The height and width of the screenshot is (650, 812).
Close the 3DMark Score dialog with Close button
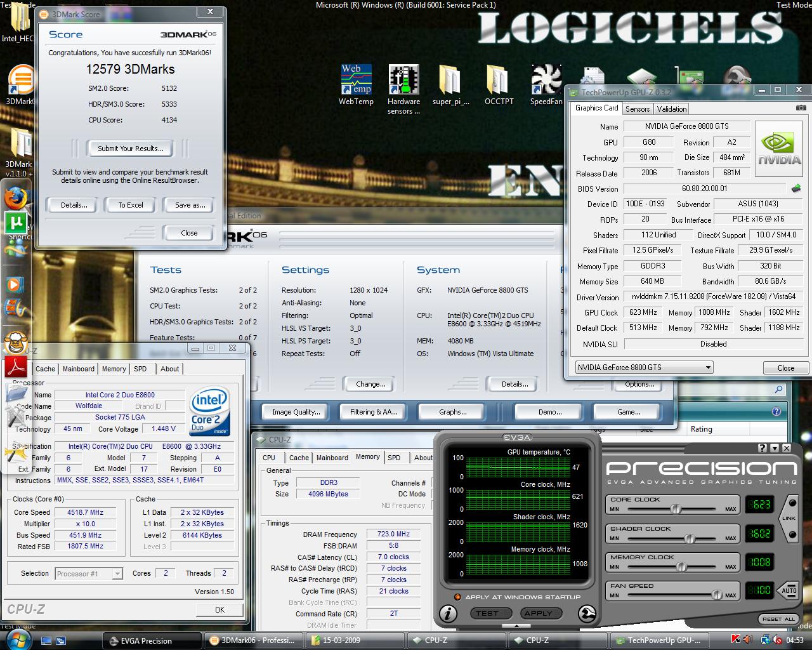click(189, 233)
